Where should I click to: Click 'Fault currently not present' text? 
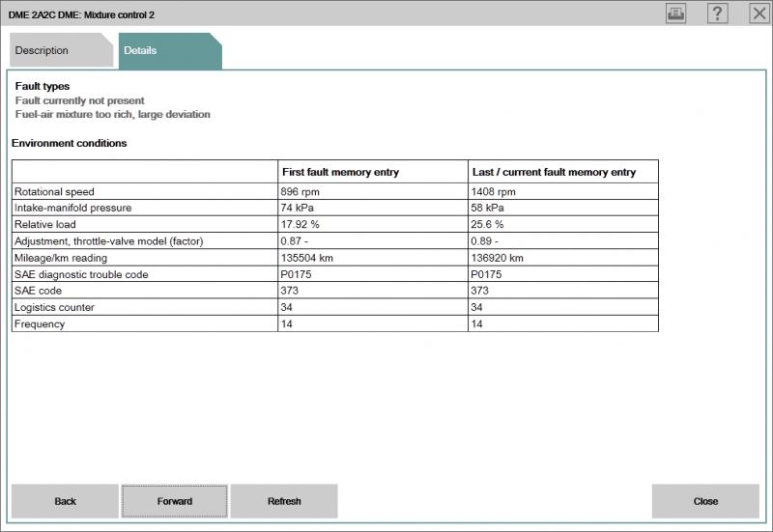80,100
